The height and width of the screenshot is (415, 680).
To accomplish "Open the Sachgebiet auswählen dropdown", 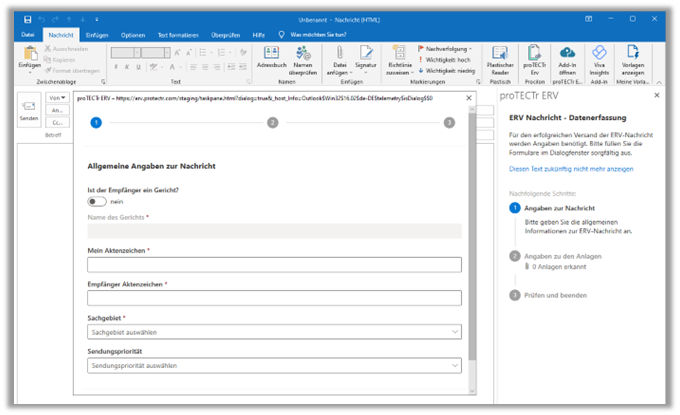I will (x=274, y=332).
